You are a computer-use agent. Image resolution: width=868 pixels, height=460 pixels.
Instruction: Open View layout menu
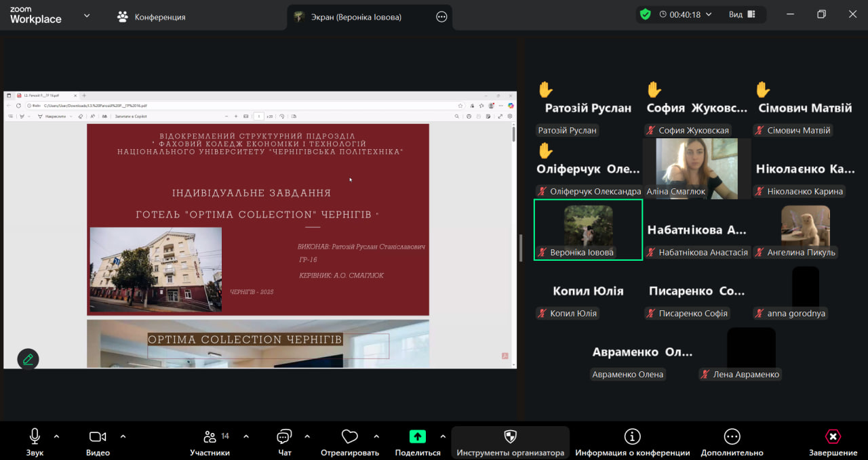[x=742, y=14]
